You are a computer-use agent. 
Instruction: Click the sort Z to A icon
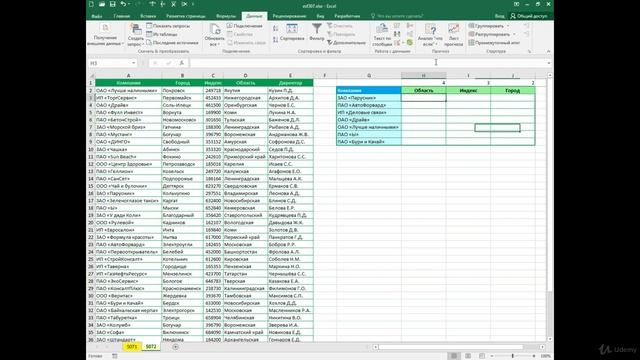click(276, 40)
